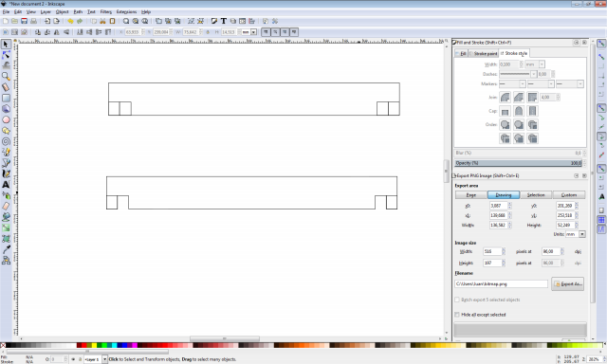Toggle the lock width height ratio icon
This screenshot has width=607, height=364.
(208, 32)
